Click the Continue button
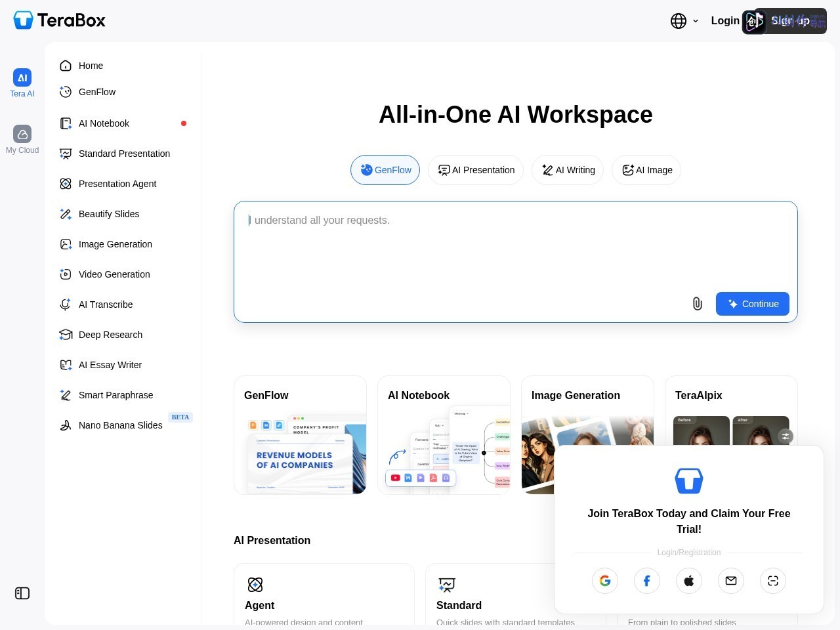The width and height of the screenshot is (840, 630). point(753,304)
